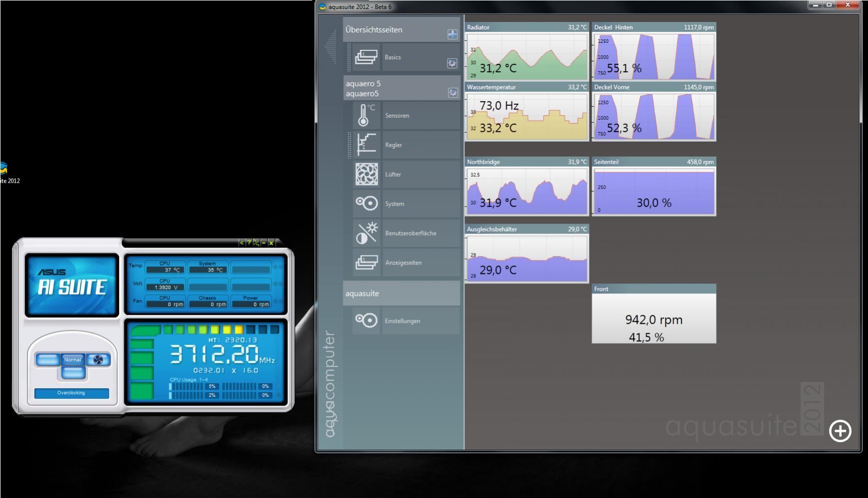The image size is (868, 498).
Task: Open Lüfter via the fan icon
Action: pyautogui.click(x=366, y=174)
